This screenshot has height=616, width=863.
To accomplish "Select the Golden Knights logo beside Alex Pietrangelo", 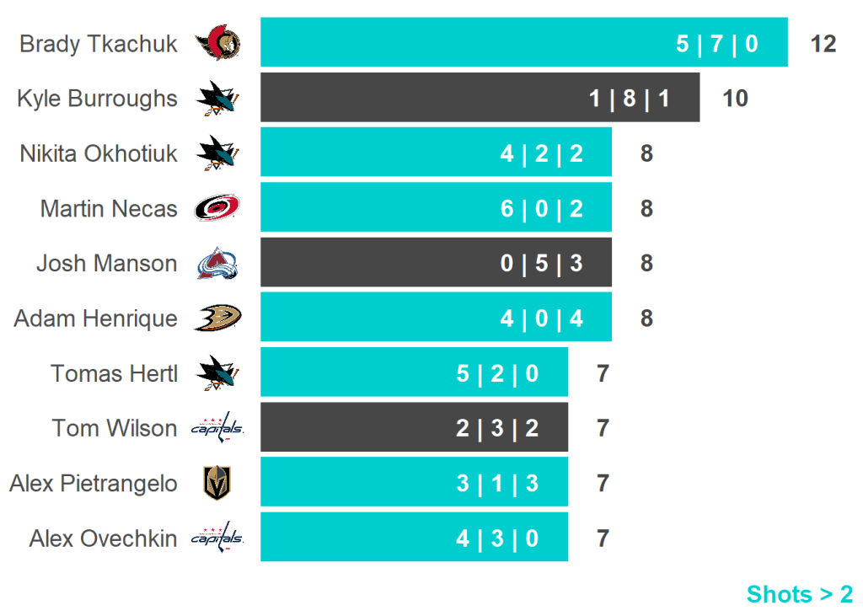I will [217, 483].
